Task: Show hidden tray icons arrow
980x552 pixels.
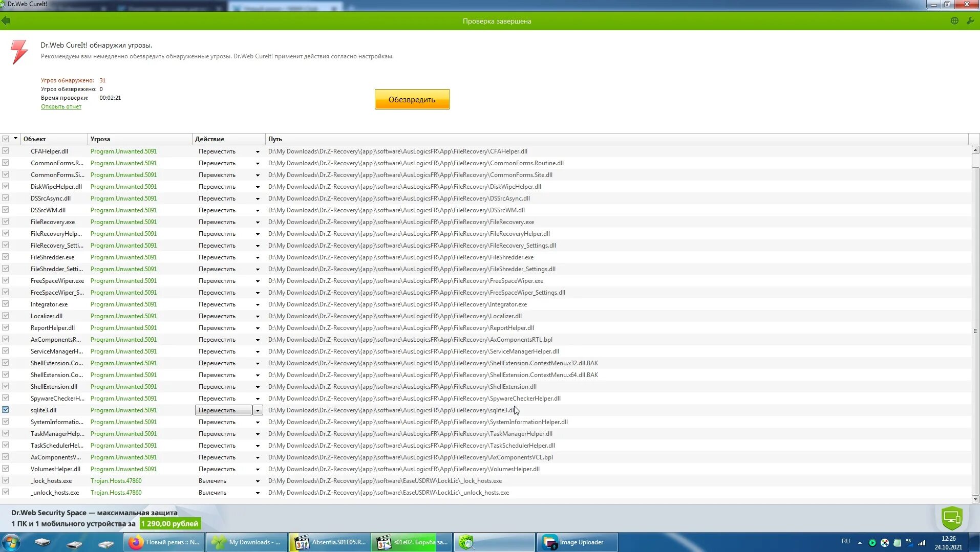Action: (x=860, y=543)
